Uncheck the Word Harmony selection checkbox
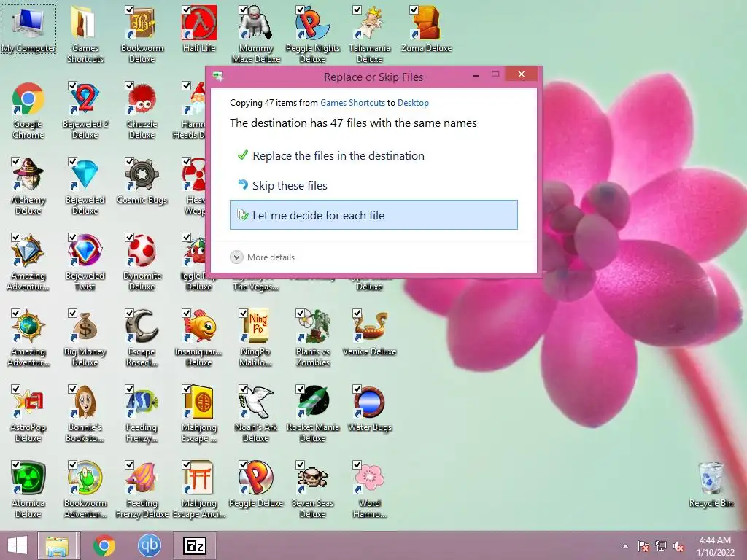 click(x=357, y=464)
